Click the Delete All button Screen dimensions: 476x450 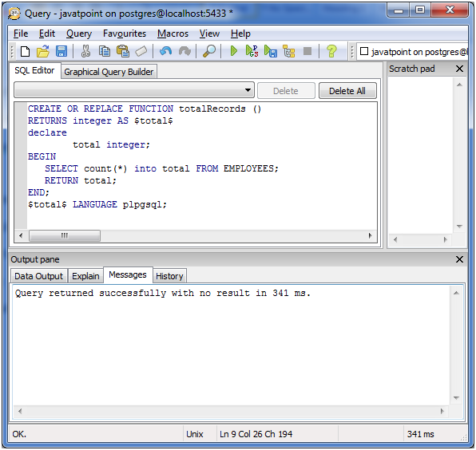pyautogui.click(x=347, y=91)
